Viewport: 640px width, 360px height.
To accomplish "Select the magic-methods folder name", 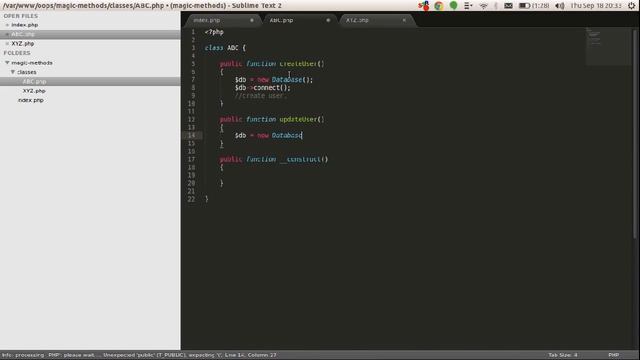I will coord(32,63).
